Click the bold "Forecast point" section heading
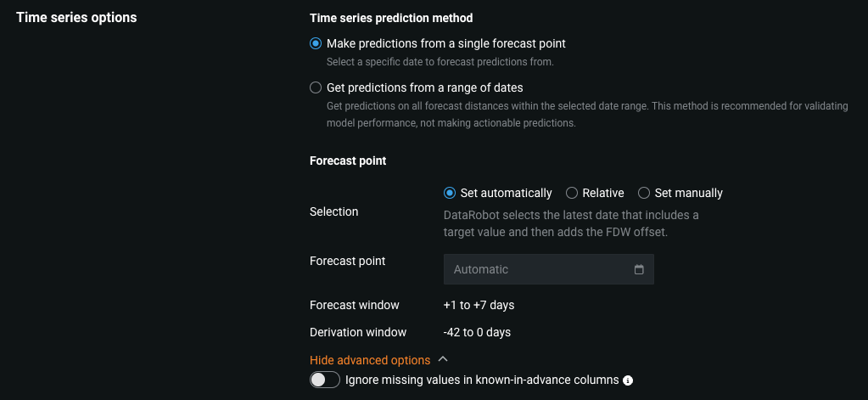The width and height of the screenshot is (868, 400). point(348,161)
